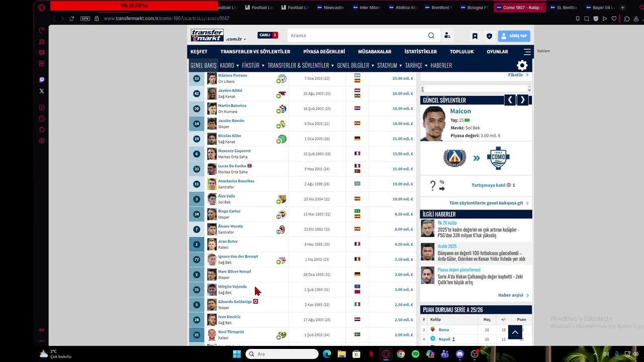
Task: Open TOPLULUK menu
Action: (462, 52)
